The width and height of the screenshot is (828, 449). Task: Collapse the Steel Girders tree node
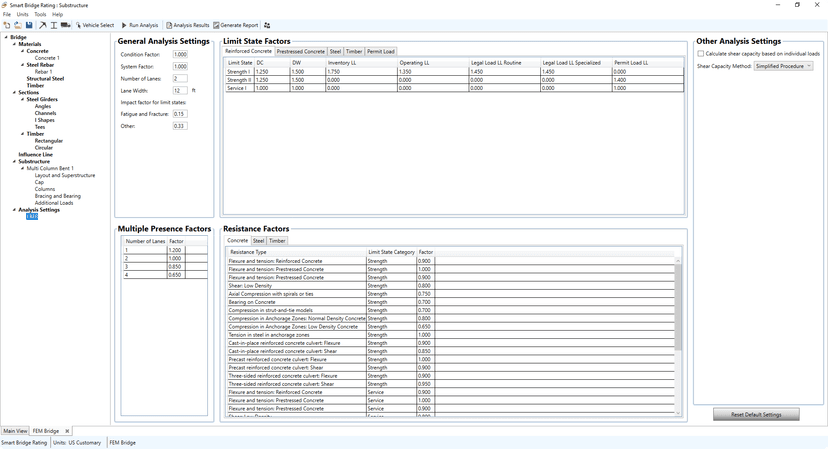pyautogui.click(x=21, y=99)
